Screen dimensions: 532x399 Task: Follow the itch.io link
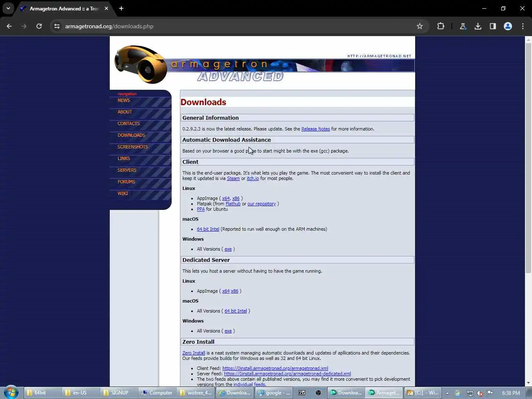click(x=253, y=178)
